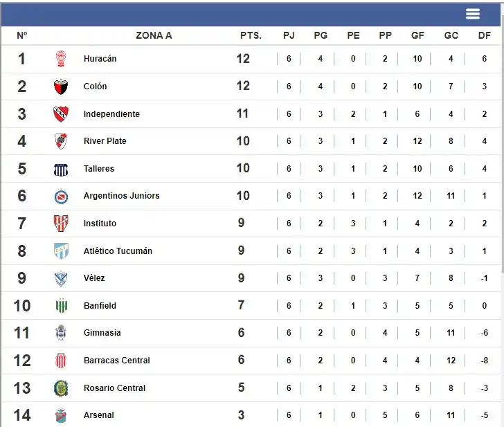The image size is (504, 427).
Task: Click the Huracán team crest
Action: (61, 60)
